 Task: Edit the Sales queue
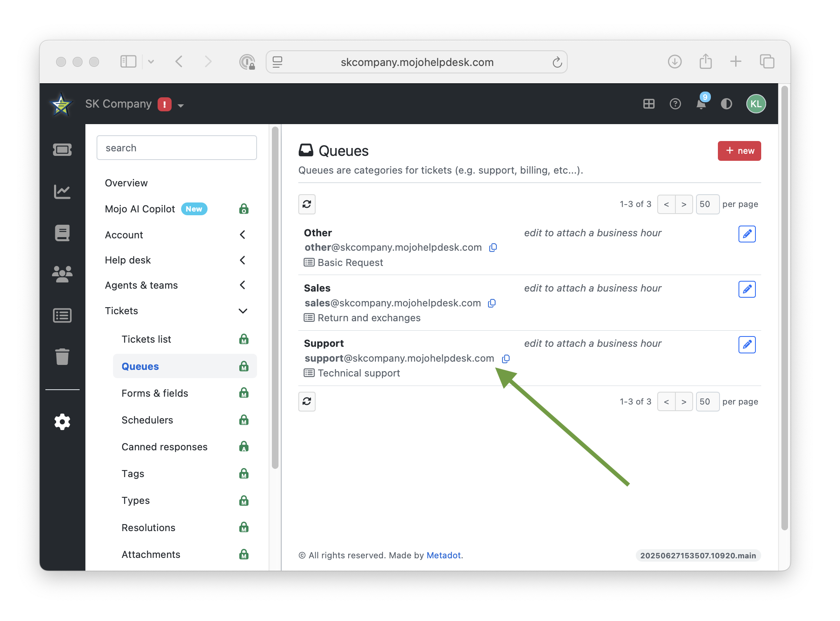click(746, 289)
